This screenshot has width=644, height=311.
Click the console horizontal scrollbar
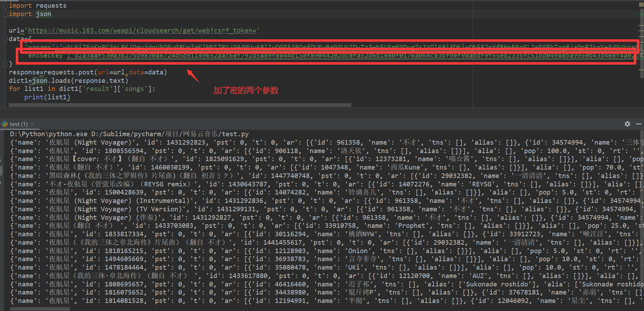40,309
